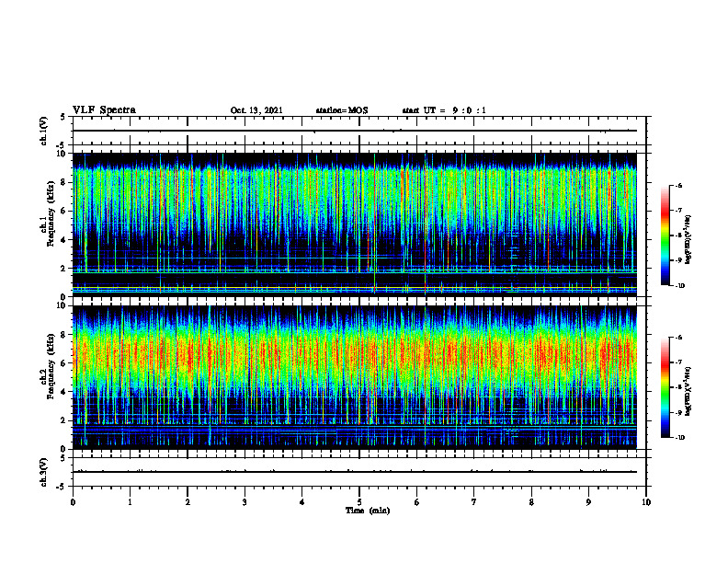728x563 pixels.
Task: Click the ch.2 spectrogram color scale bar
Action: pos(665,387)
